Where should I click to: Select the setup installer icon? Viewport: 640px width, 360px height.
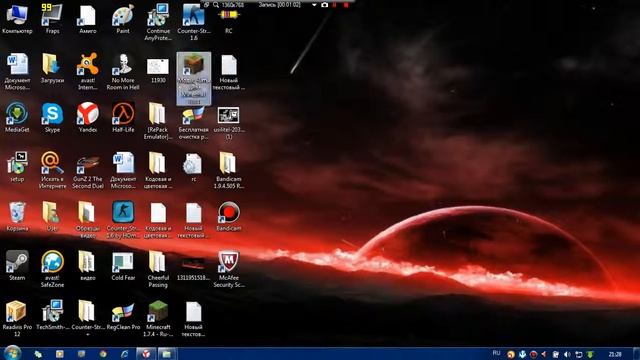[x=17, y=167]
